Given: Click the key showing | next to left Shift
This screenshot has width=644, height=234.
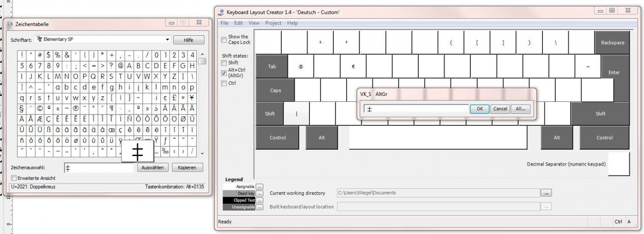Looking at the screenshot, I should pos(296,114).
